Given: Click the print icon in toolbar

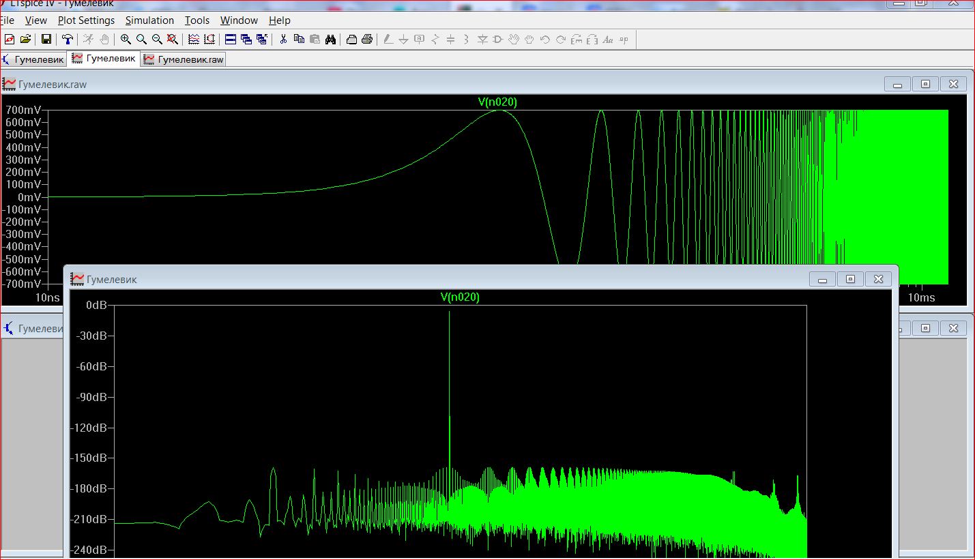Looking at the screenshot, I should click(367, 40).
